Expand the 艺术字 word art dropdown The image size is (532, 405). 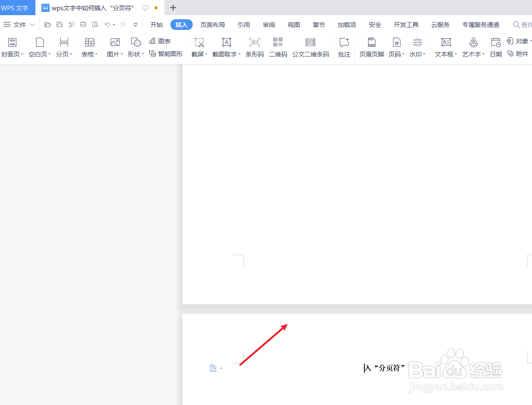pyautogui.click(x=483, y=54)
